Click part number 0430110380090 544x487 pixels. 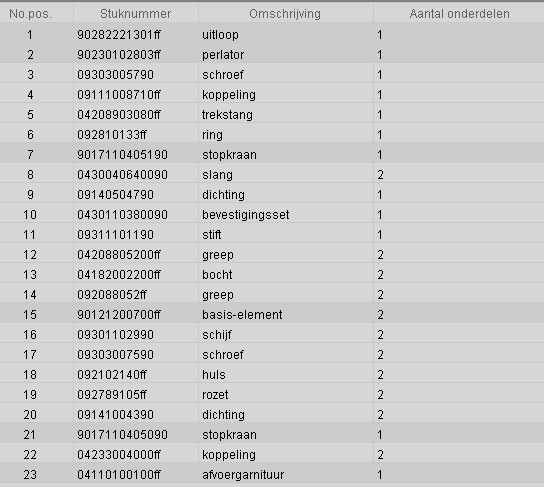(122, 215)
